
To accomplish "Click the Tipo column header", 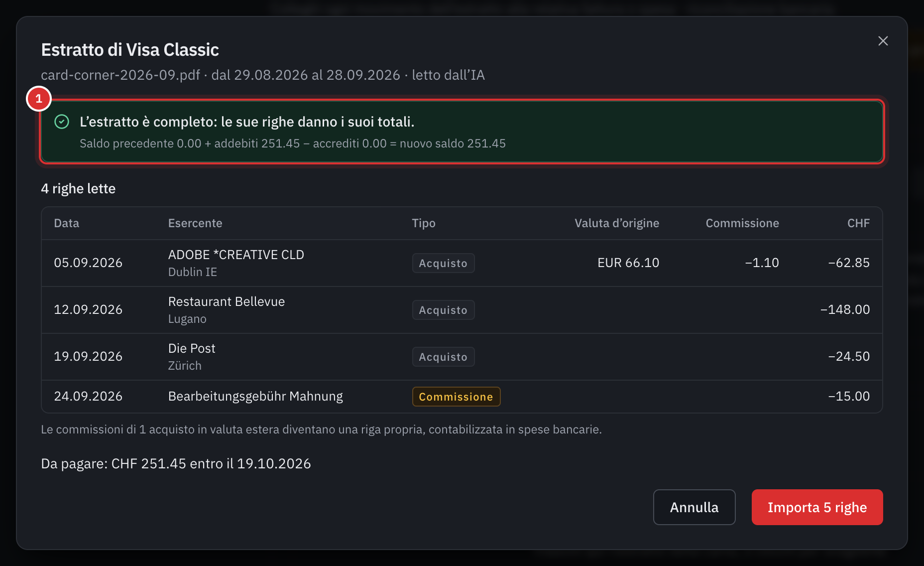I will click(x=424, y=223).
